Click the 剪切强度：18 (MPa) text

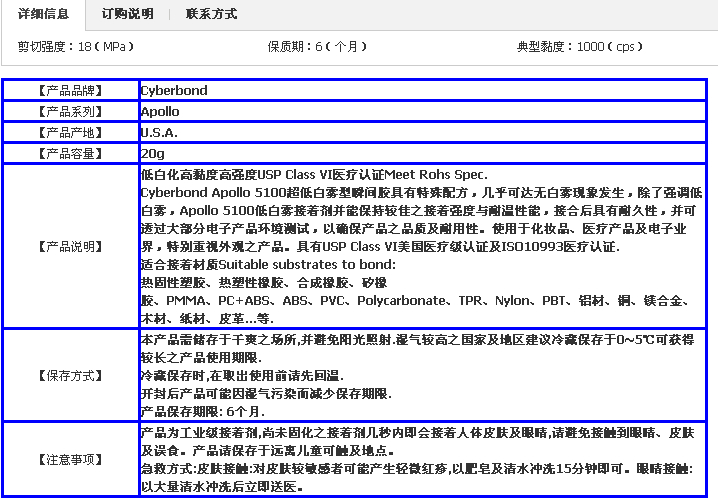76,47
